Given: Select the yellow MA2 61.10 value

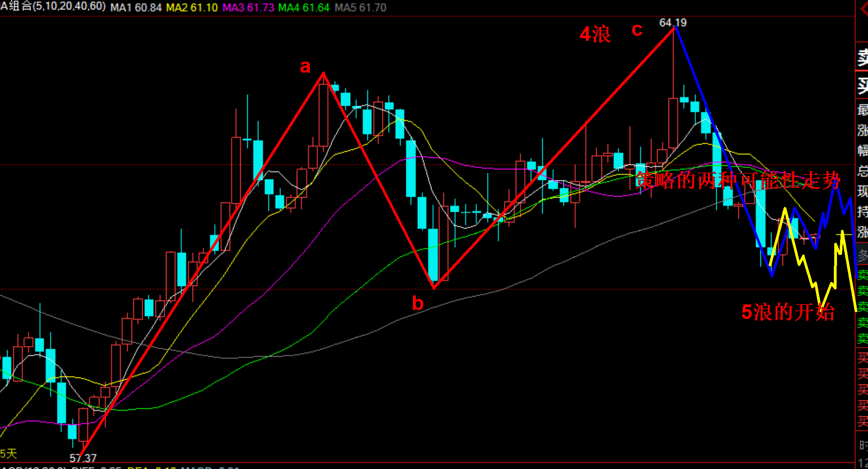Looking at the screenshot, I should [192, 7].
